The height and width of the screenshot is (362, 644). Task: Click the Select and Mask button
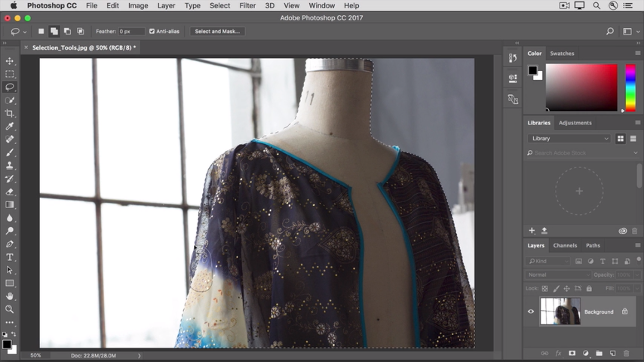(217, 32)
